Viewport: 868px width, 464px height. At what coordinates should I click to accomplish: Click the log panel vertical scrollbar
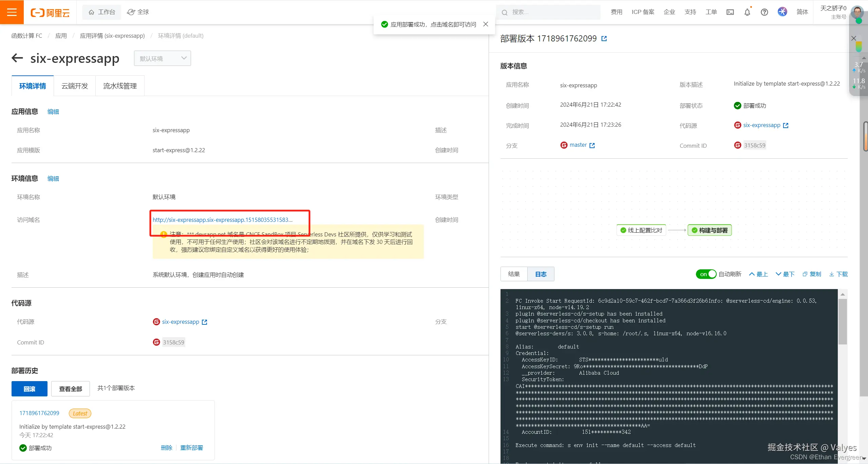point(842,322)
